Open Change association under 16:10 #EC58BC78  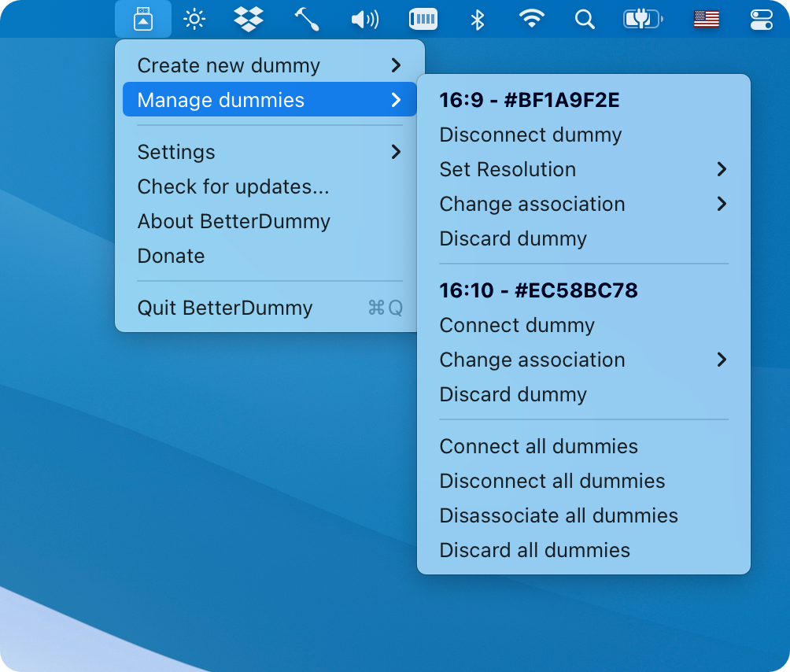[583, 360]
